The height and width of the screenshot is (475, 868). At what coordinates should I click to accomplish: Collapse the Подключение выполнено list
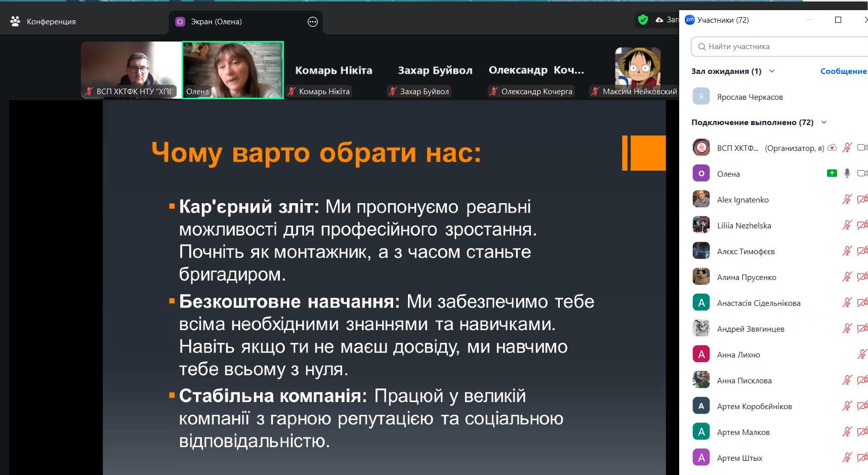pos(824,123)
